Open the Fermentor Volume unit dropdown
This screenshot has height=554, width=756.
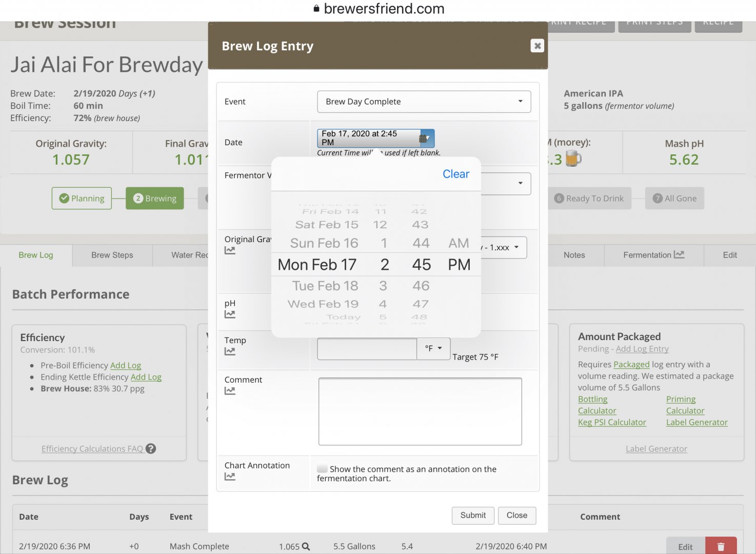506,184
